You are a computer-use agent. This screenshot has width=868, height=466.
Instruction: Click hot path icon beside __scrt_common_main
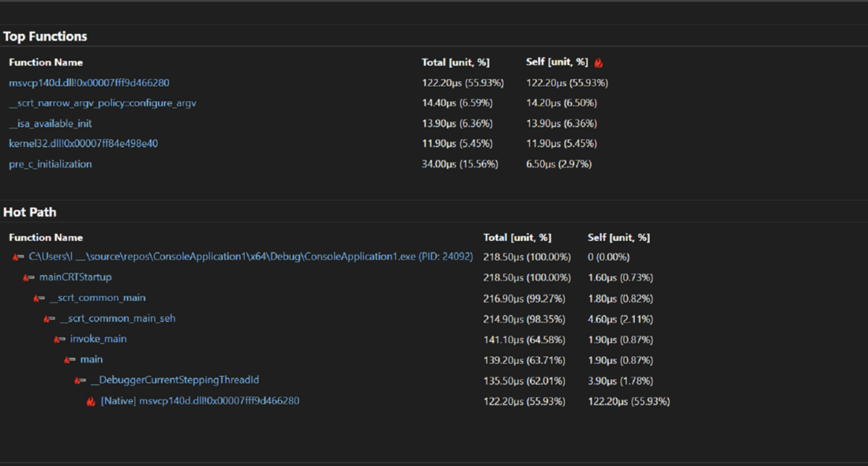click(x=39, y=297)
